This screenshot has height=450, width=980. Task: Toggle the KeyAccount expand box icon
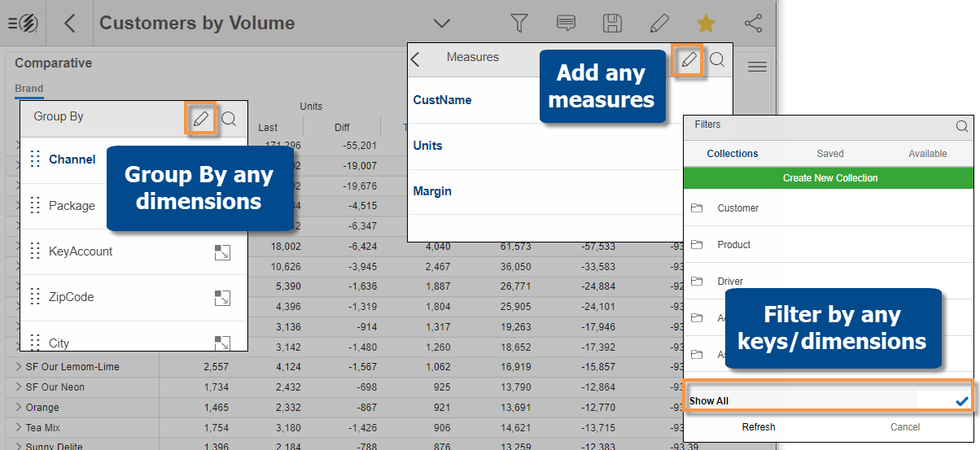click(222, 253)
